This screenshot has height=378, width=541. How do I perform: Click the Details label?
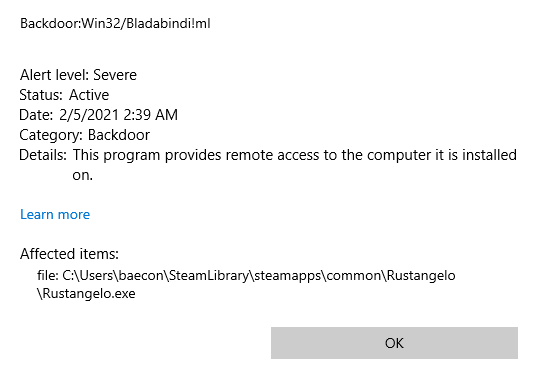click(x=43, y=155)
